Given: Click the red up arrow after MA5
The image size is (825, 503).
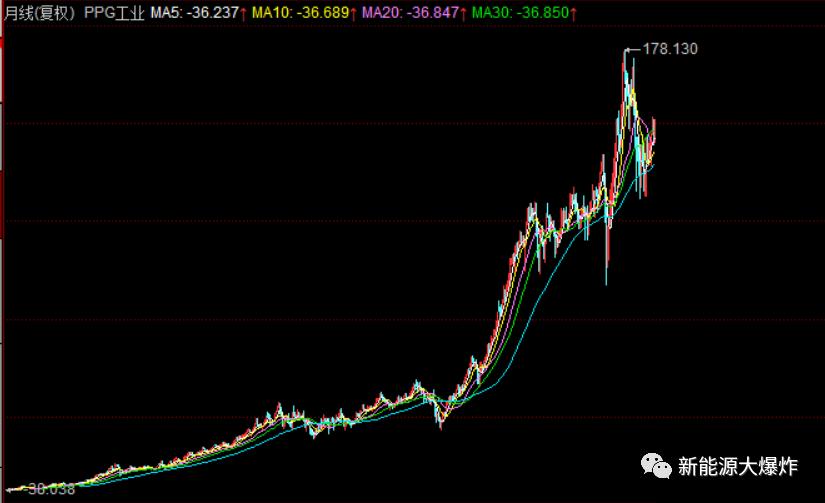Looking at the screenshot, I should [244, 13].
